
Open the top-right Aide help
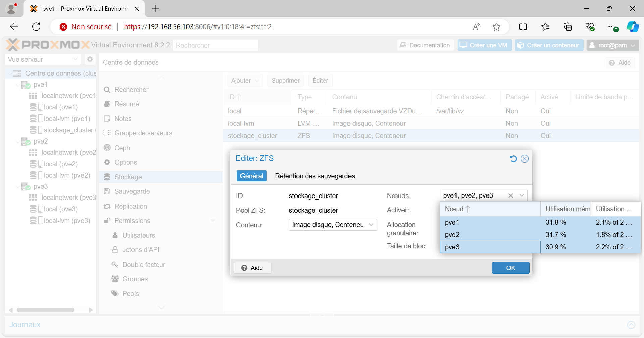pos(620,63)
